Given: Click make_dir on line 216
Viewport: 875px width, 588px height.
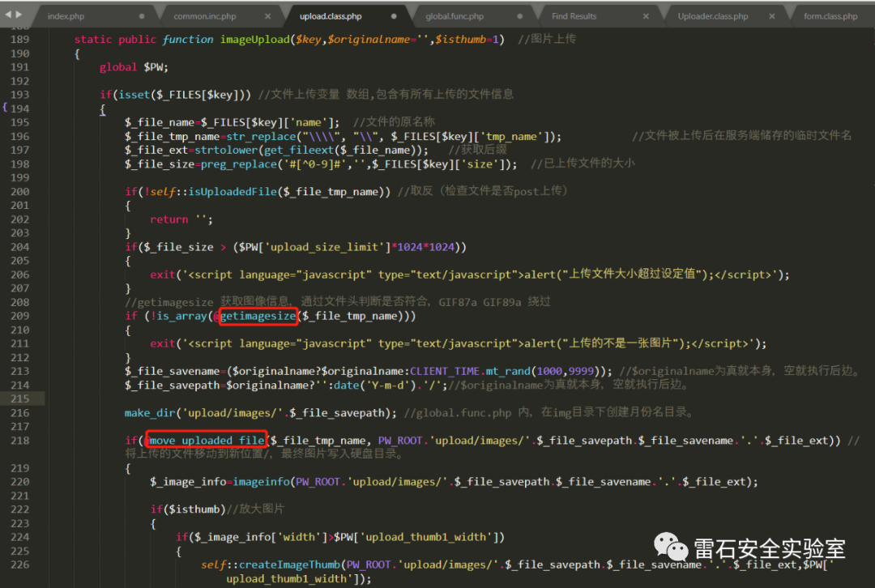Looking at the screenshot, I should pyautogui.click(x=150, y=413).
